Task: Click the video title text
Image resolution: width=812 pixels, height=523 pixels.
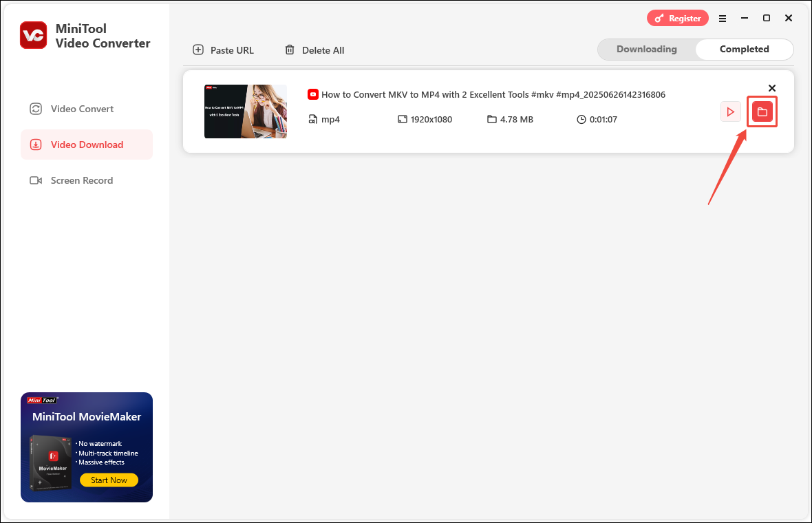Action: tap(493, 95)
